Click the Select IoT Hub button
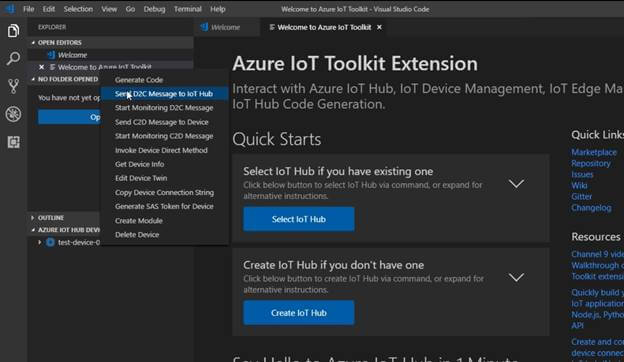The height and width of the screenshot is (362, 624). [299, 219]
